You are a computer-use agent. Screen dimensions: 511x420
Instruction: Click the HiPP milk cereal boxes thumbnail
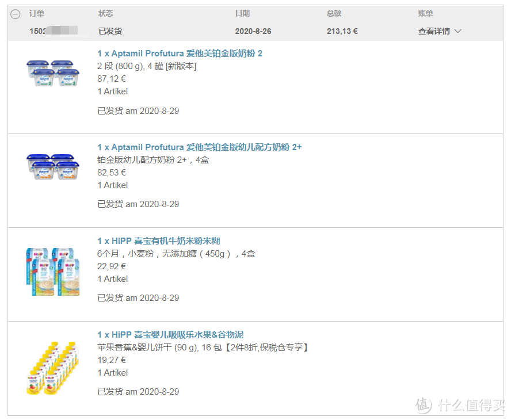[53, 272]
